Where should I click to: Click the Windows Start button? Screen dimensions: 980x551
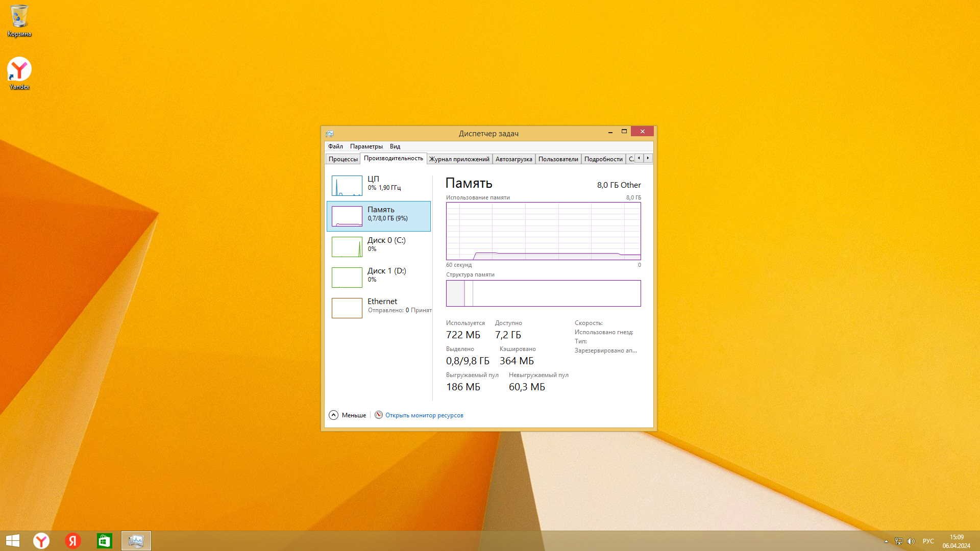coord(12,541)
